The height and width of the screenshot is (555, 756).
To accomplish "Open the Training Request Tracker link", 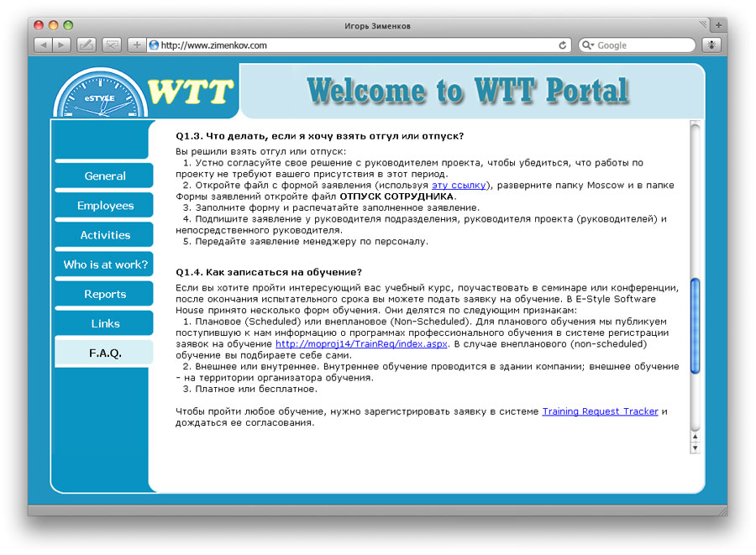I will point(601,411).
